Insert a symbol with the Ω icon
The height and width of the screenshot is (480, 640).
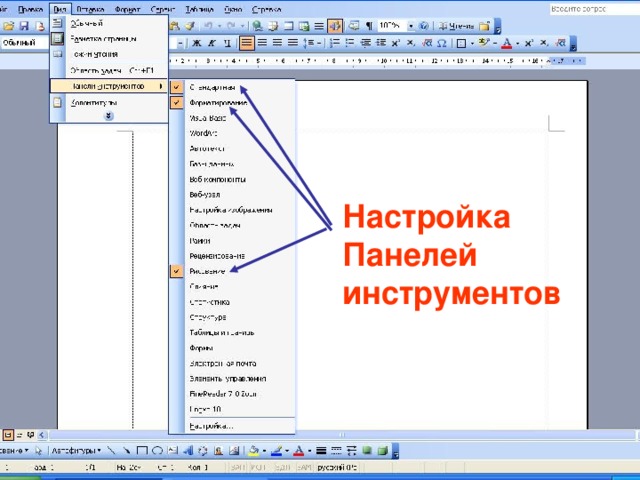click(x=442, y=43)
